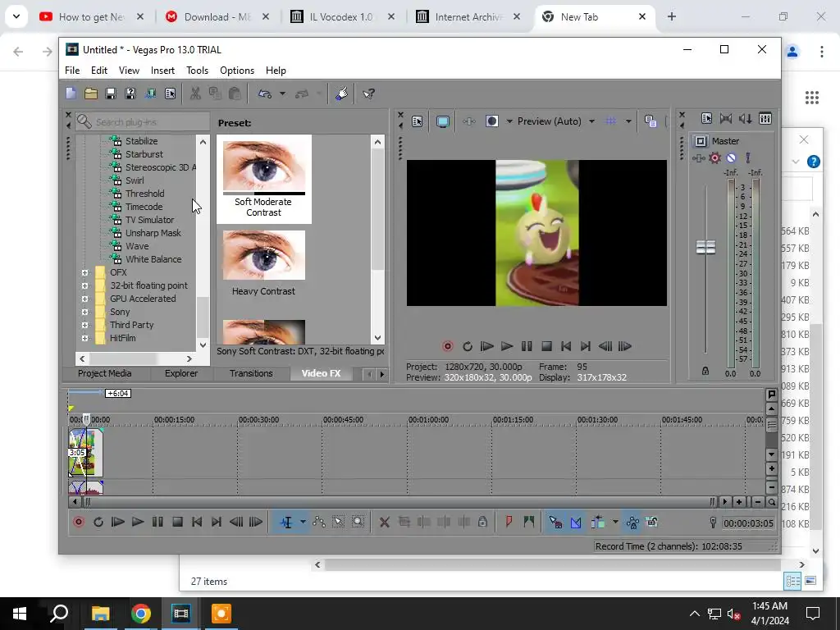This screenshot has height=630, width=840.
Task: Toggle preview on external monitor icon
Action: pyautogui.click(x=442, y=121)
